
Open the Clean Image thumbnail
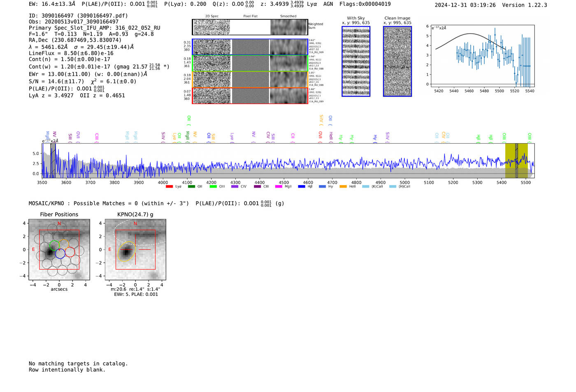(397, 61)
